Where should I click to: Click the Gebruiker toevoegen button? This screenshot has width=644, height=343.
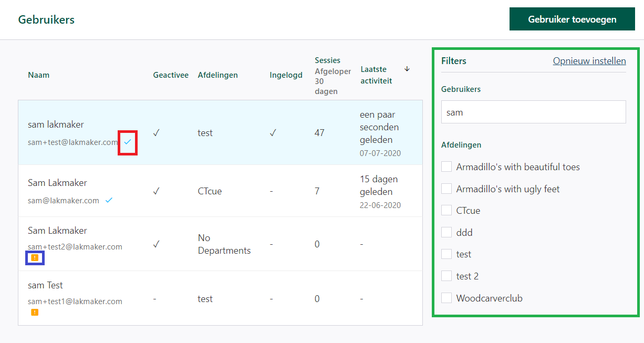point(572,19)
